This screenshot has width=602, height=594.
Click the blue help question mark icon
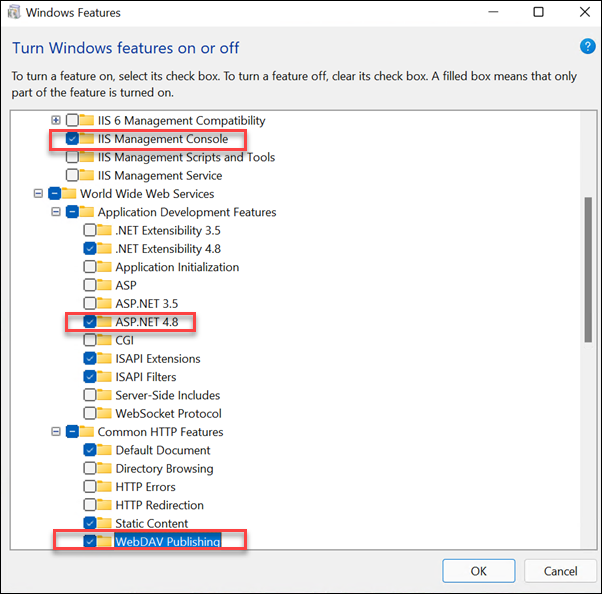(x=587, y=47)
